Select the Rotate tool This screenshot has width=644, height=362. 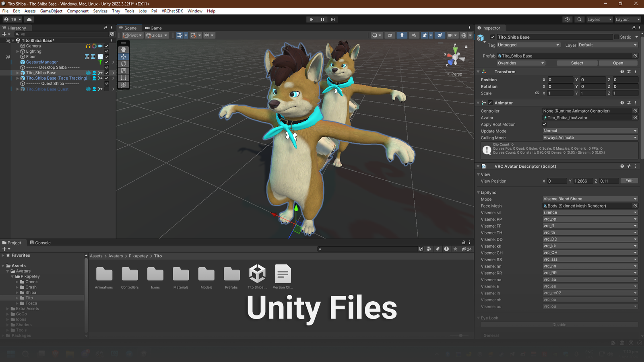pyautogui.click(x=123, y=64)
